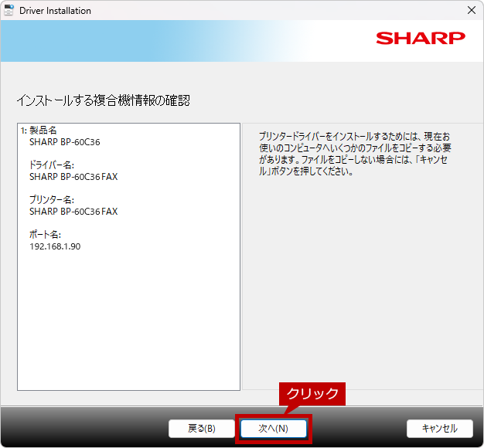Cancel installation with the キャンセル button
484x448 pixels.
coord(440,428)
